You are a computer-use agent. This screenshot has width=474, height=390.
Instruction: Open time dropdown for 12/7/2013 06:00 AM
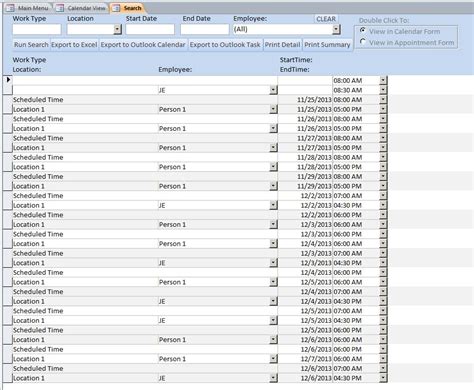tap(383, 359)
